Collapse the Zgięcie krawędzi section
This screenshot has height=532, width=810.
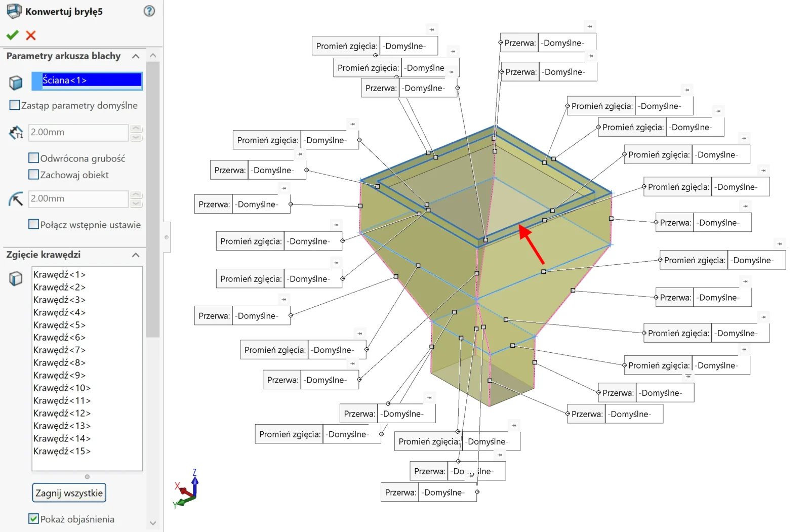pyautogui.click(x=136, y=255)
